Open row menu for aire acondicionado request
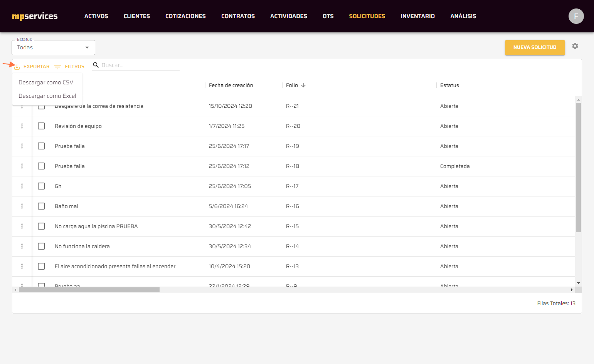594x364 pixels. click(22, 266)
